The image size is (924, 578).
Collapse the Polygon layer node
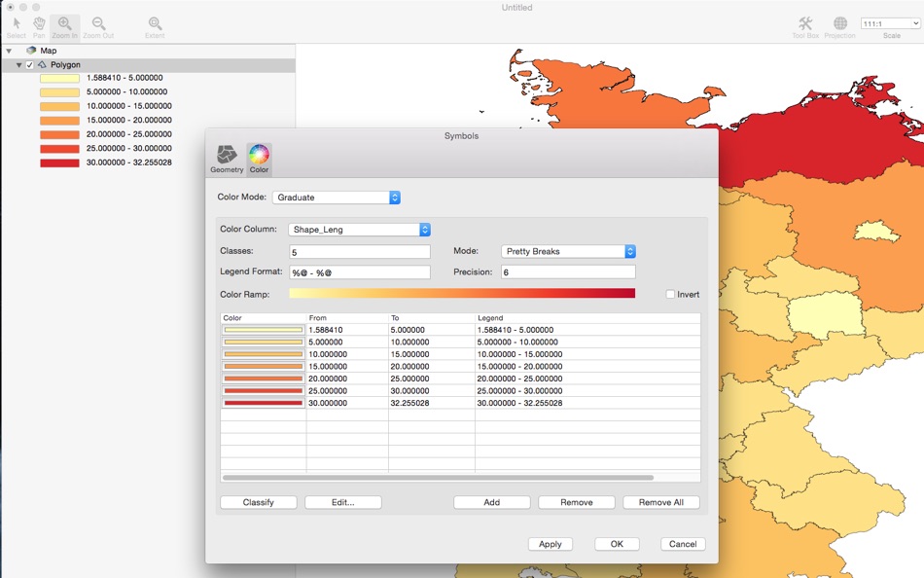pos(18,65)
